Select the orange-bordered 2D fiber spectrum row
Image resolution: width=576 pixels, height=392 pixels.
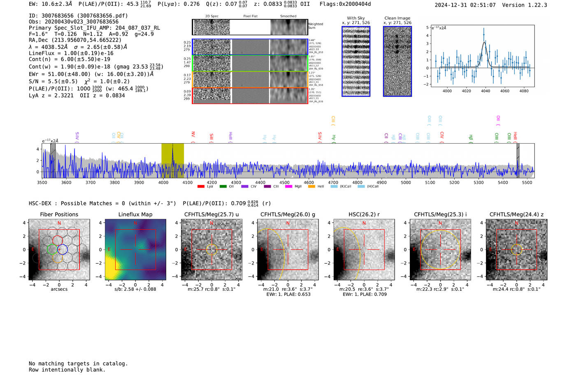click(250, 79)
